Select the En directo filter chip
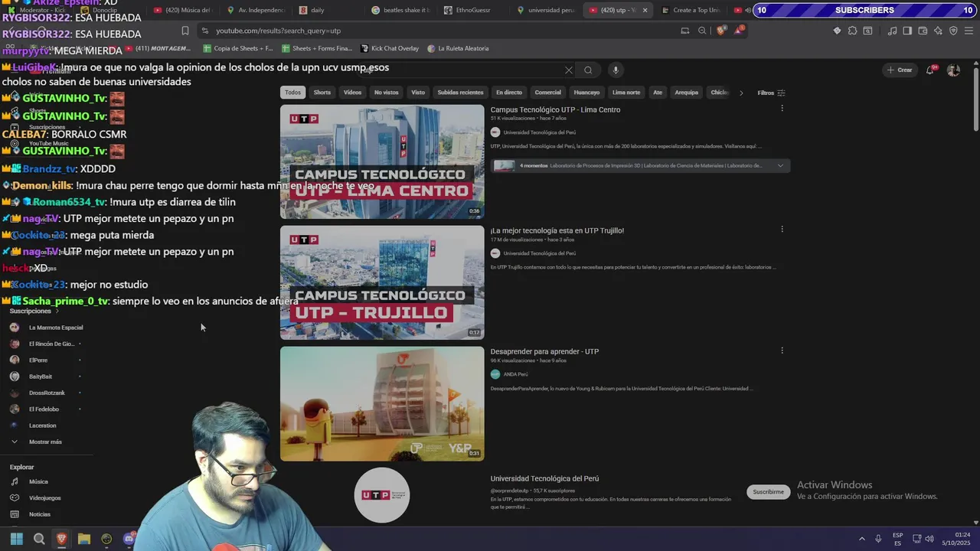 [509, 93]
